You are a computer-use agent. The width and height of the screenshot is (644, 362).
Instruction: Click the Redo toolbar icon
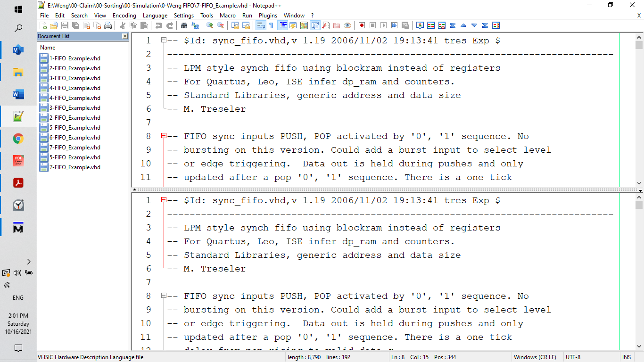click(169, 25)
